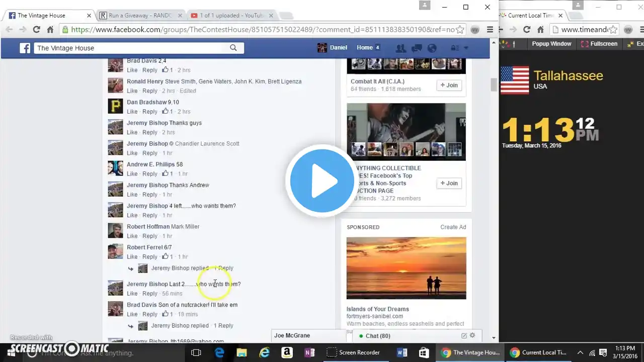Click Create Ad link
The width and height of the screenshot is (644, 362).
(453, 227)
